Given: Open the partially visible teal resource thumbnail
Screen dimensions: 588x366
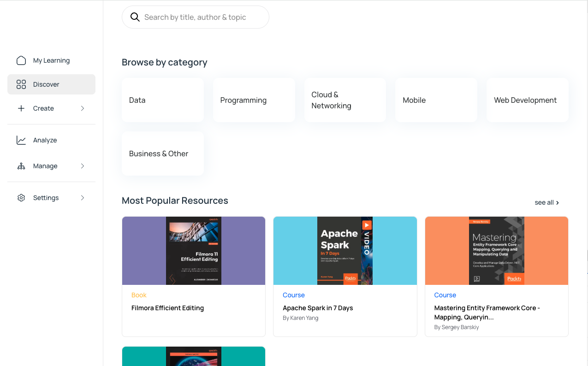Looking at the screenshot, I should click(x=194, y=356).
